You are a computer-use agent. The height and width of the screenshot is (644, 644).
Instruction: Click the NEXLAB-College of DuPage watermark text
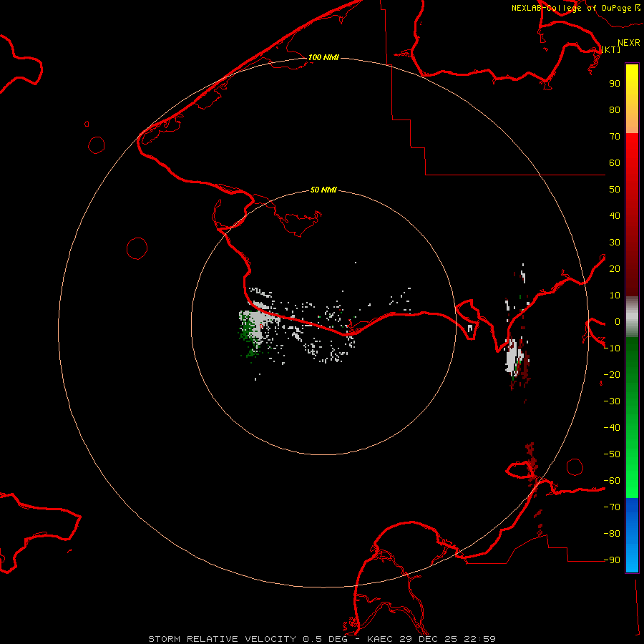(x=571, y=8)
